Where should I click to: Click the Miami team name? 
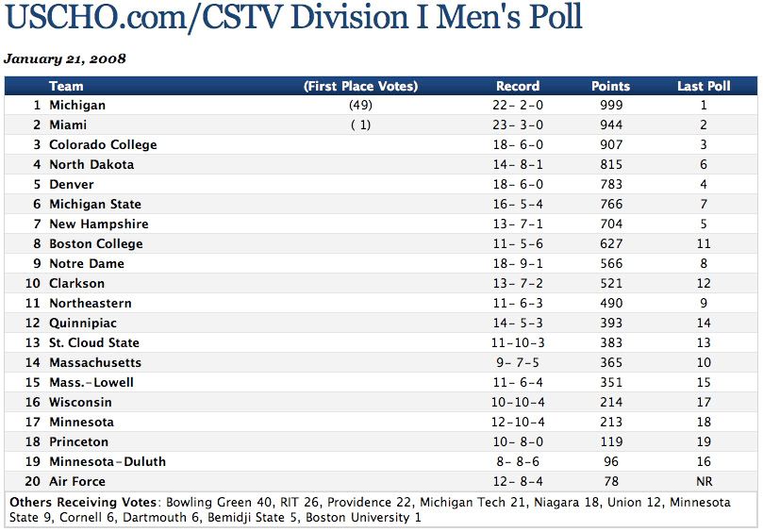click(x=68, y=125)
